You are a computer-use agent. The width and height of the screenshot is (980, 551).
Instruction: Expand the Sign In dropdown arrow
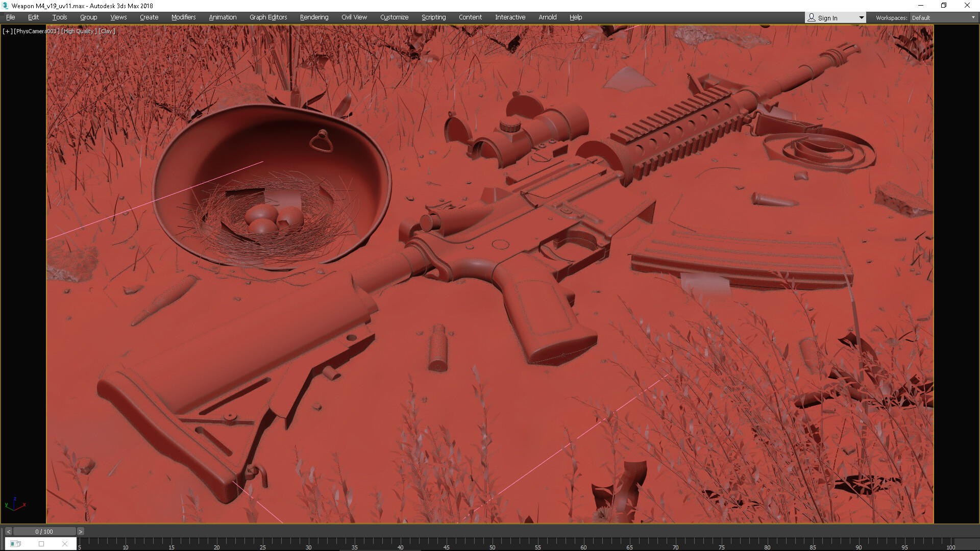(x=862, y=17)
